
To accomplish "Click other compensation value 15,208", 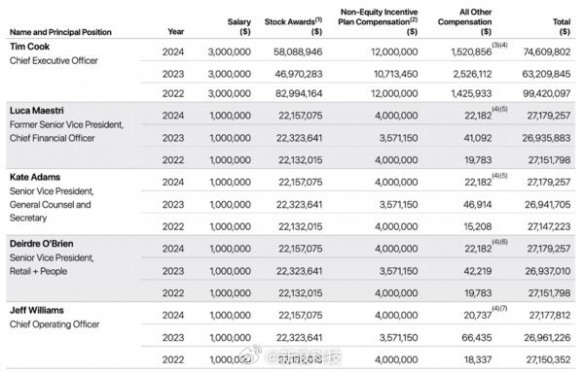I will pyautogui.click(x=478, y=226).
